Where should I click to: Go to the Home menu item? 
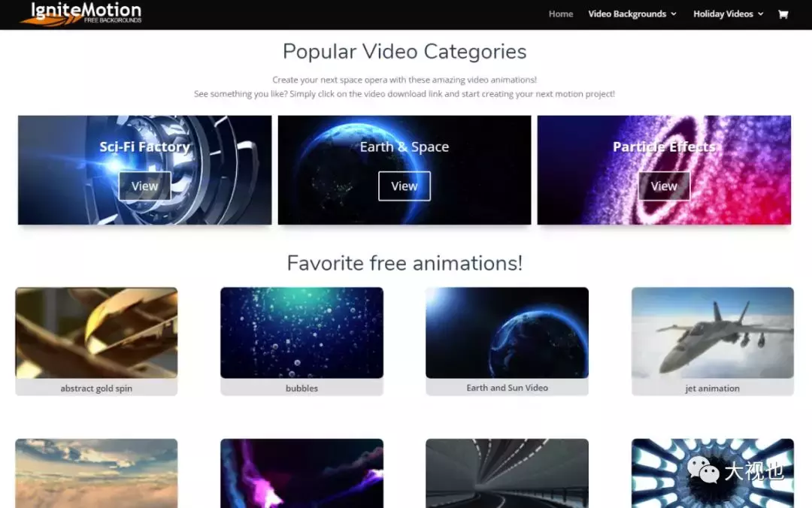(560, 14)
